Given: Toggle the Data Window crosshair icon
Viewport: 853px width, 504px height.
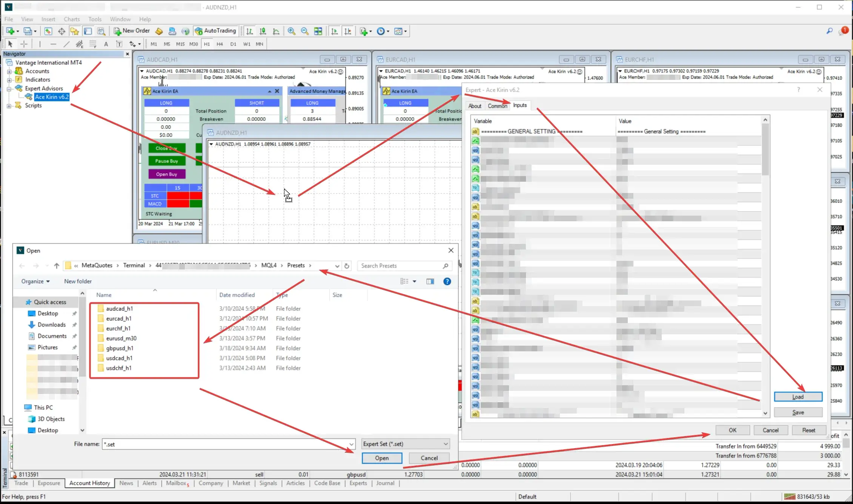Looking at the screenshot, I should pos(61,31).
